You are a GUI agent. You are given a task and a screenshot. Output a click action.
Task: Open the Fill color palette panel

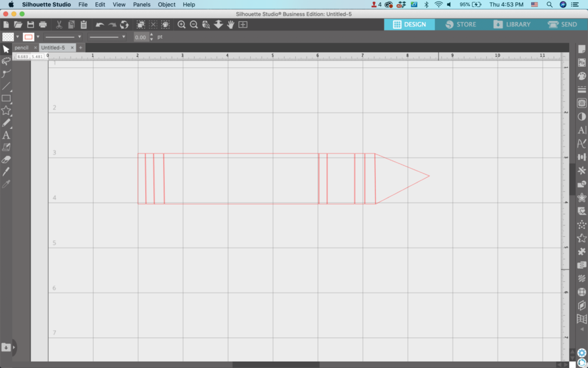(x=582, y=76)
